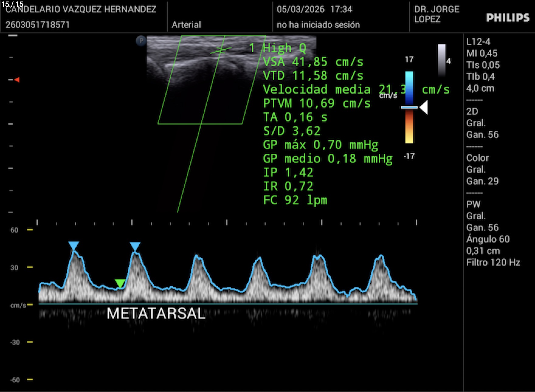Select the L12-4 transducer label
This screenshot has width=535, height=392.
pos(478,42)
